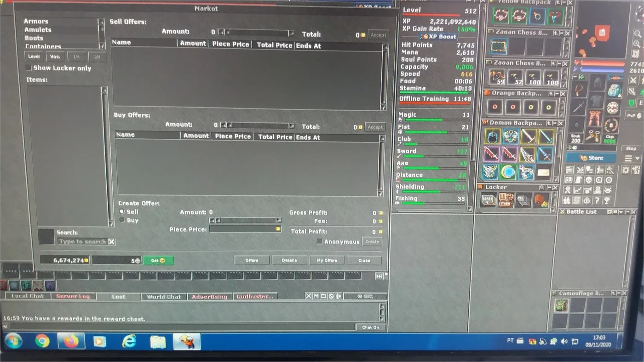644x362 pixels.
Task: Collapse the Orange Backpack panel
Action: coord(557,93)
